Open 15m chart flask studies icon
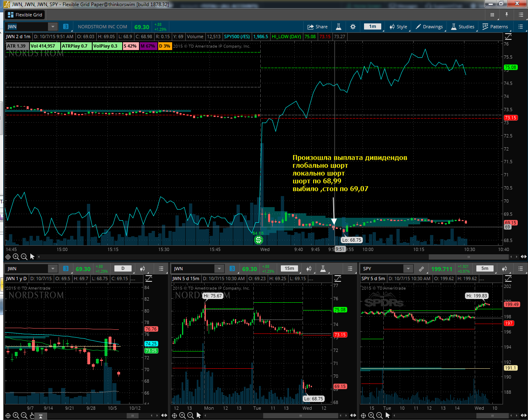 click(323, 269)
